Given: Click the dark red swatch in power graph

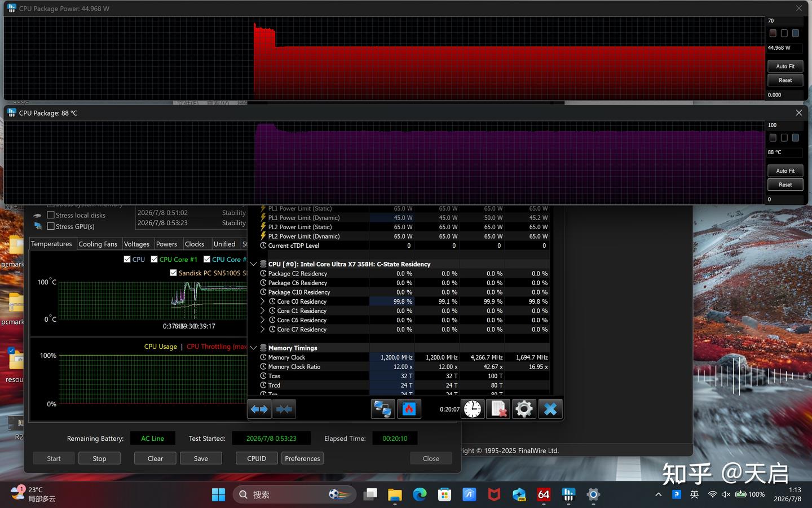Looking at the screenshot, I should click(x=773, y=33).
